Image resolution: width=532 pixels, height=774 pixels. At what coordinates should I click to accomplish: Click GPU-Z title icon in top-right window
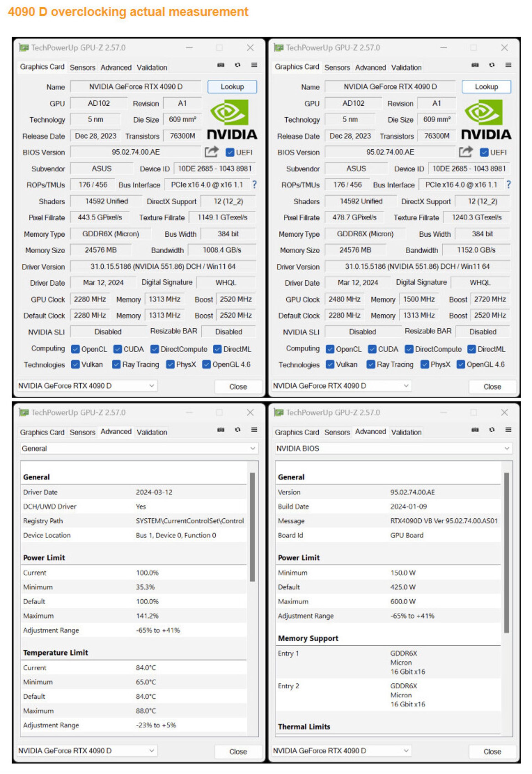point(279,48)
